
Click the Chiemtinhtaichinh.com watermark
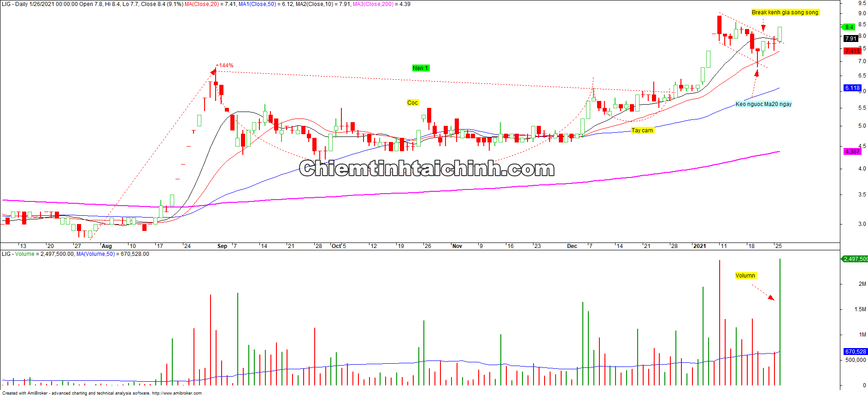[427, 169]
